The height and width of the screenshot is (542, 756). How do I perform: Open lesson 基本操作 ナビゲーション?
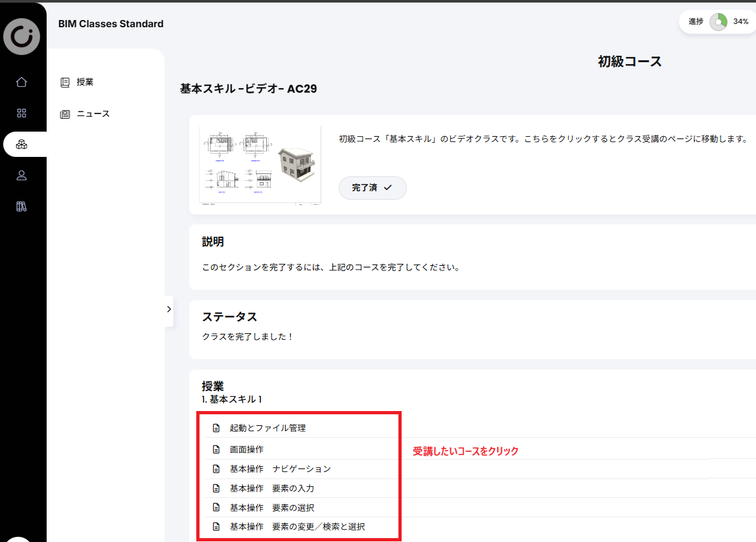coord(280,469)
